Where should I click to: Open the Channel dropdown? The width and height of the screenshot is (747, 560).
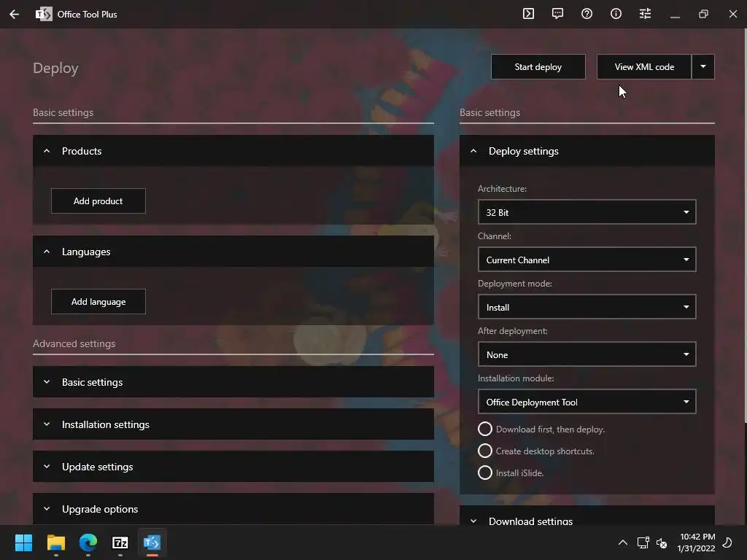click(587, 260)
